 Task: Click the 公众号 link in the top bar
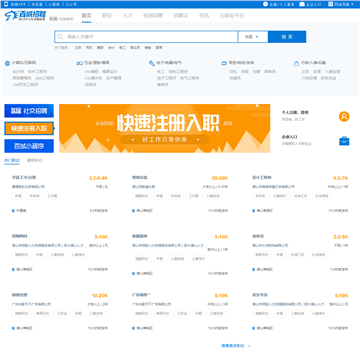pyautogui.click(x=71, y=4)
